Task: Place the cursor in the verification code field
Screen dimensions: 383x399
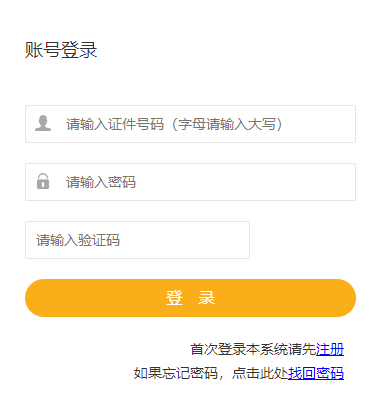Action: [x=137, y=240]
